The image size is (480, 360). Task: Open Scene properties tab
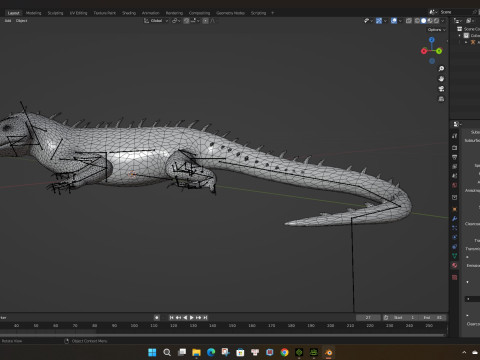[455, 176]
